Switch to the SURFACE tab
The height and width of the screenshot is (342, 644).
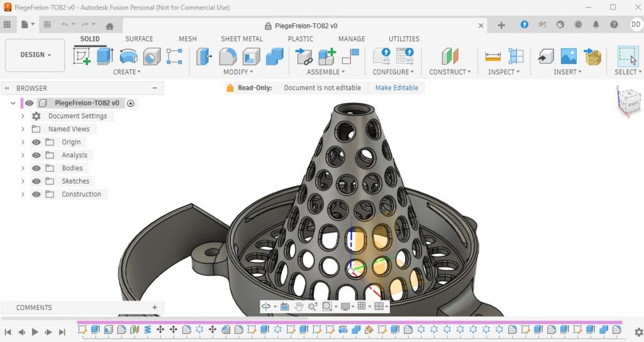coord(139,39)
